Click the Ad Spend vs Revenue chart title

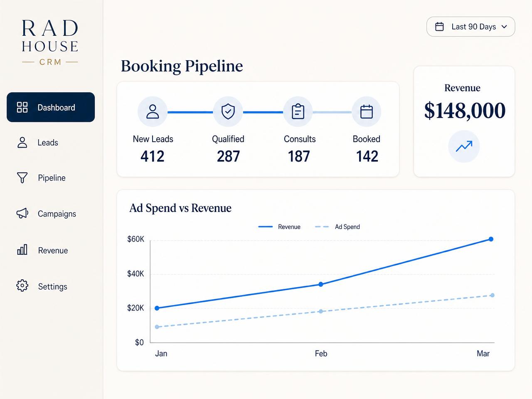(x=180, y=208)
